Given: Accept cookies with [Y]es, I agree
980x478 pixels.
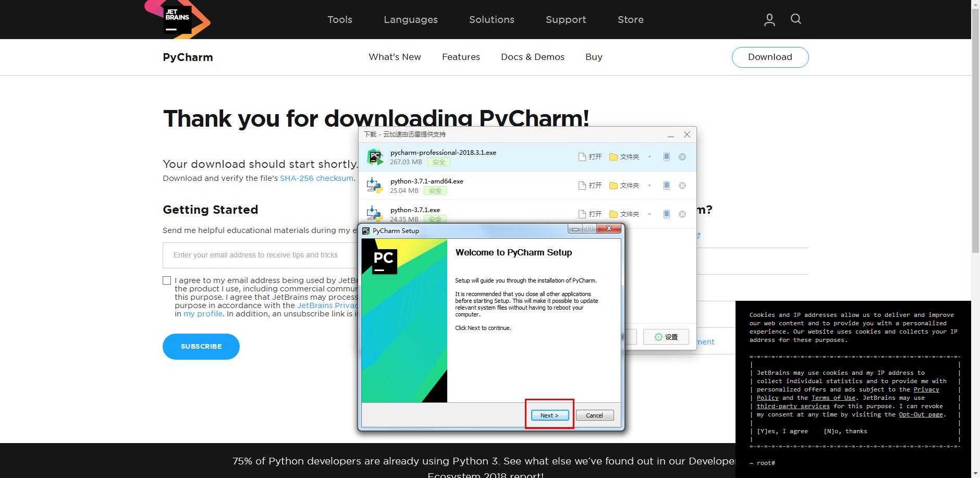Looking at the screenshot, I should (782, 431).
